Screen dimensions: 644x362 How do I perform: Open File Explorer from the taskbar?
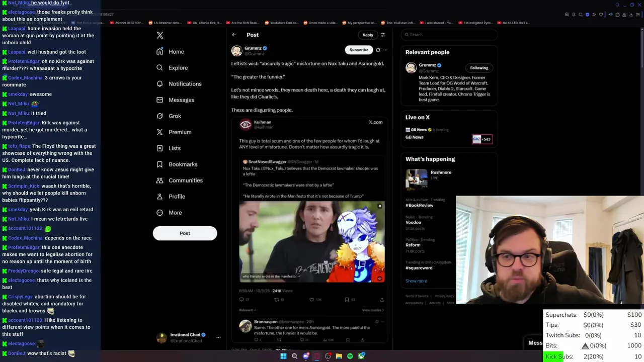coord(339,356)
